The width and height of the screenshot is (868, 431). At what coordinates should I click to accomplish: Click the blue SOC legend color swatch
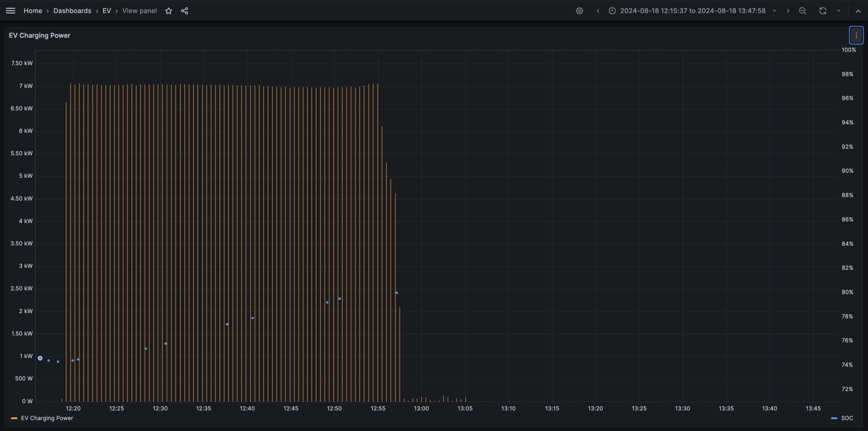coord(834,418)
